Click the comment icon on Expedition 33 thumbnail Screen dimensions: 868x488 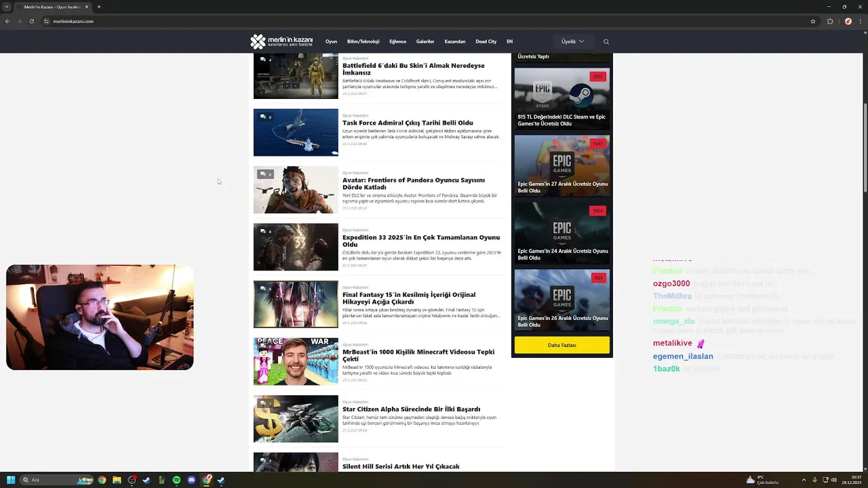(x=263, y=231)
